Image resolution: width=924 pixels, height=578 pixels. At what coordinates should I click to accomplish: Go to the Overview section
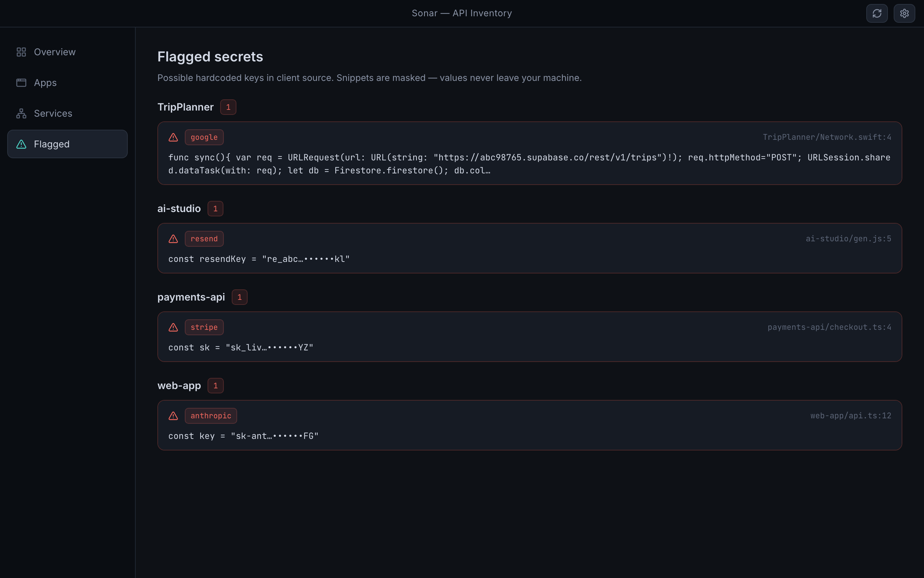[67, 52]
